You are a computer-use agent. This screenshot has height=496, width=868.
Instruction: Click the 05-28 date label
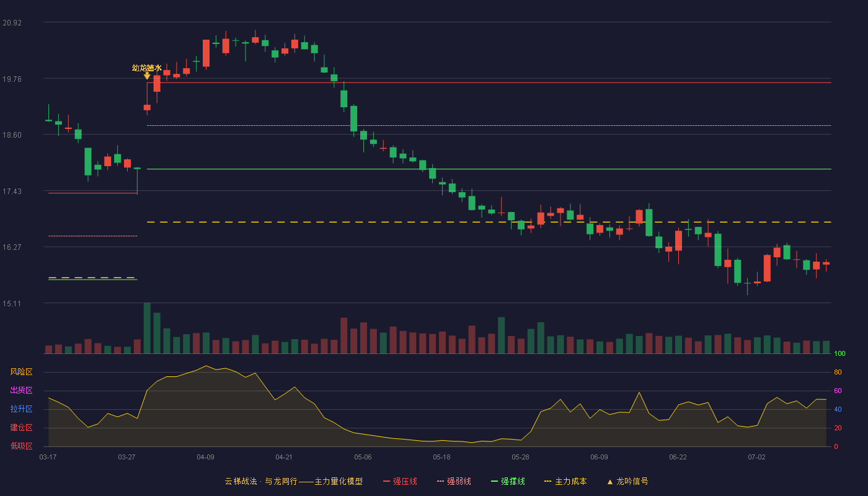click(520, 457)
